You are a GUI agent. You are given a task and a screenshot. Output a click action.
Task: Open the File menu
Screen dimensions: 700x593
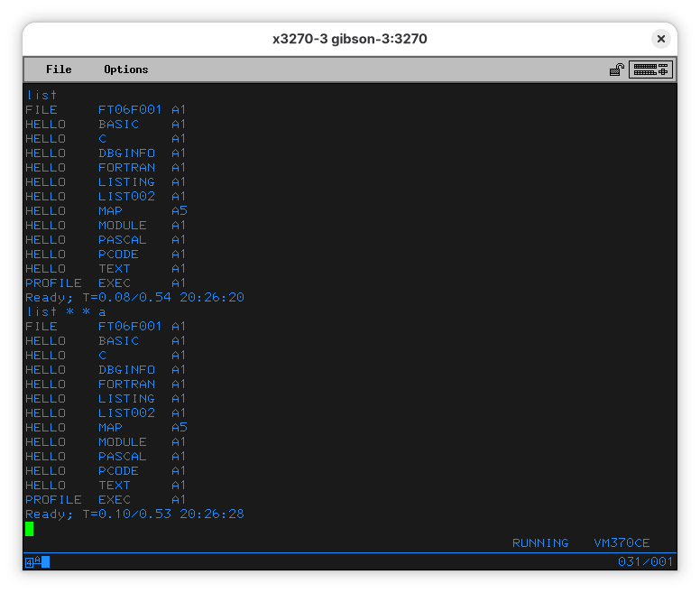(x=59, y=69)
